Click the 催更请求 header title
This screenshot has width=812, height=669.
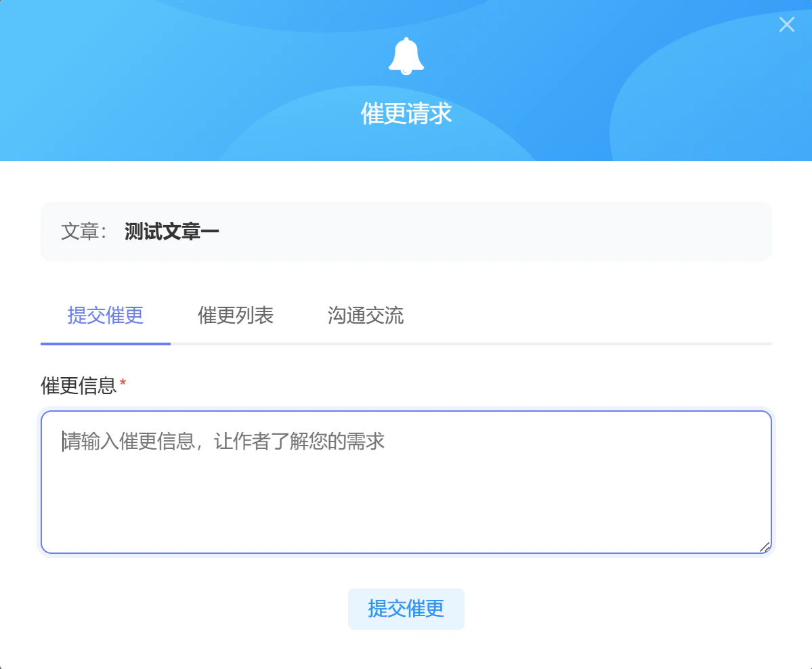pyautogui.click(x=406, y=113)
